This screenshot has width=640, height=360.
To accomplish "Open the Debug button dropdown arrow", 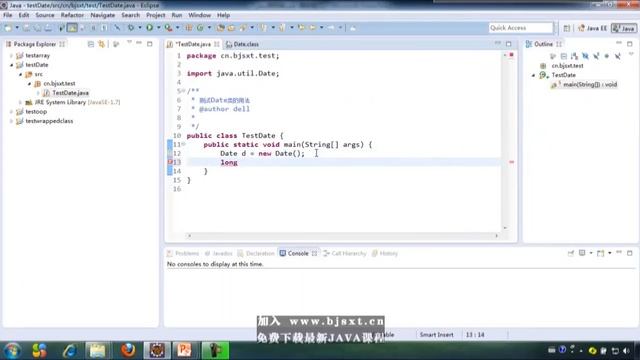I will (140, 28).
